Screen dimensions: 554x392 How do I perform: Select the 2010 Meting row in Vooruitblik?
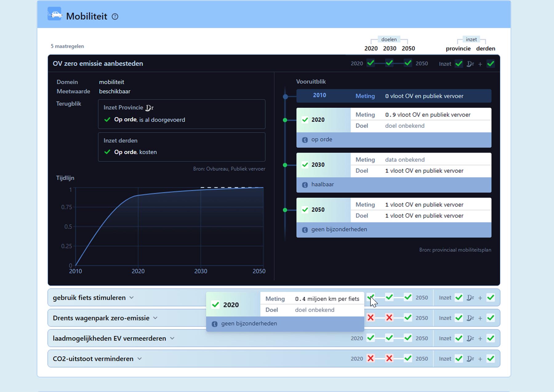(x=393, y=96)
